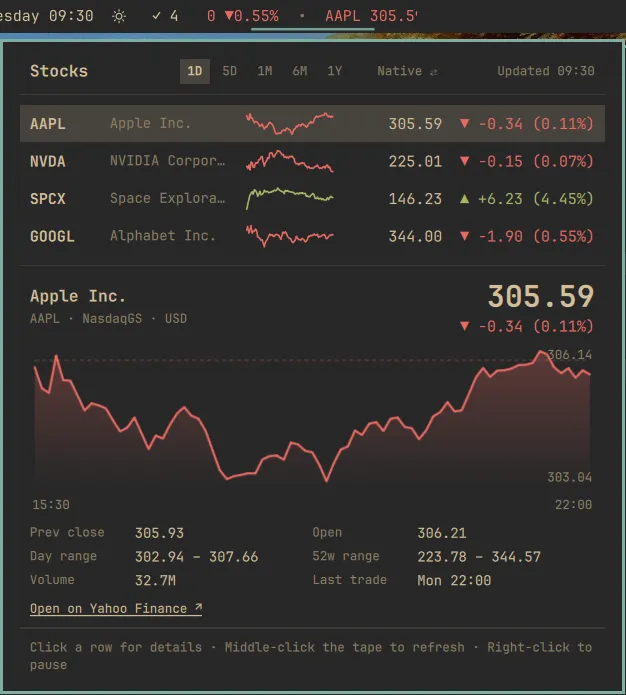
Task: Click the 52w range 223.78 – 344.57
Action: [479, 557]
